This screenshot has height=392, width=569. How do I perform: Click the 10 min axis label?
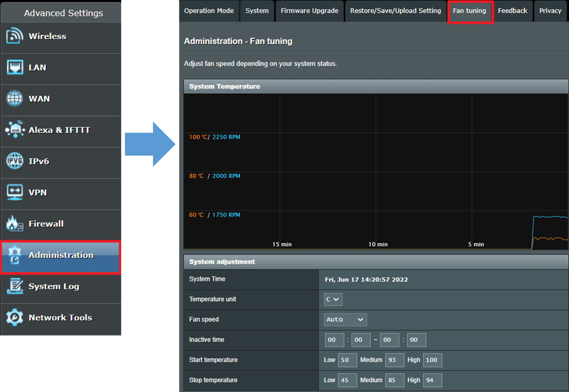tap(378, 244)
